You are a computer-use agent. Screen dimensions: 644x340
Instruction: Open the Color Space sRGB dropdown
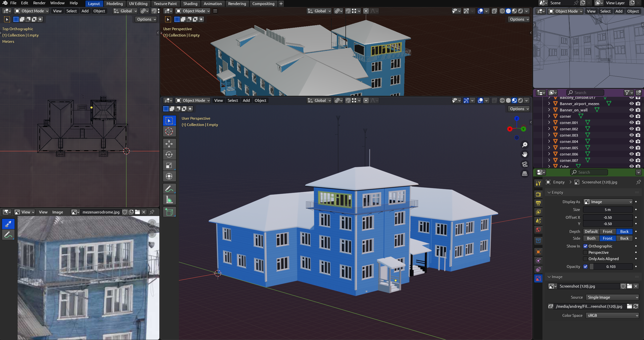coord(612,315)
